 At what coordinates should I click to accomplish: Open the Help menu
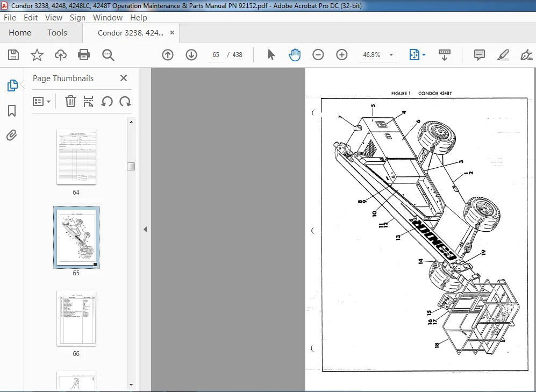tap(139, 17)
